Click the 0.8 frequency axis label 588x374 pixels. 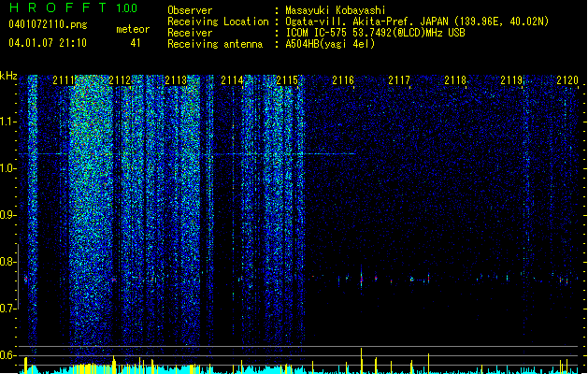[x=7, y=262]
